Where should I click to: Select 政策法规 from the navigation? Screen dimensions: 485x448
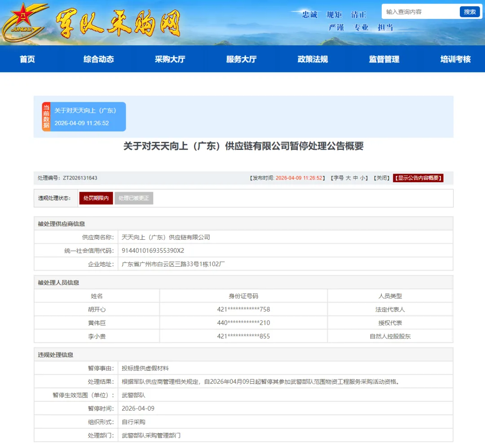tap(312, 59)
